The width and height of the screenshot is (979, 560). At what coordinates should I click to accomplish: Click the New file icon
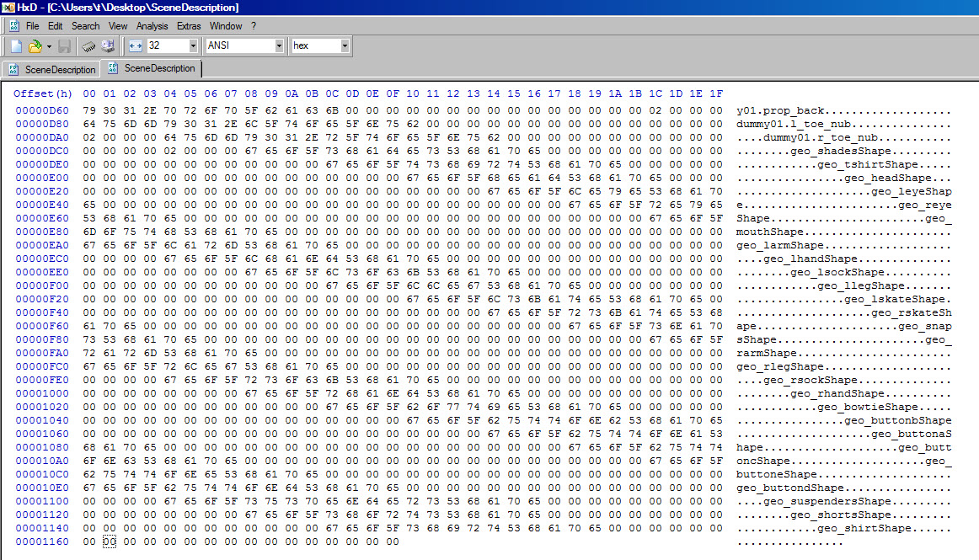point(16,46)
